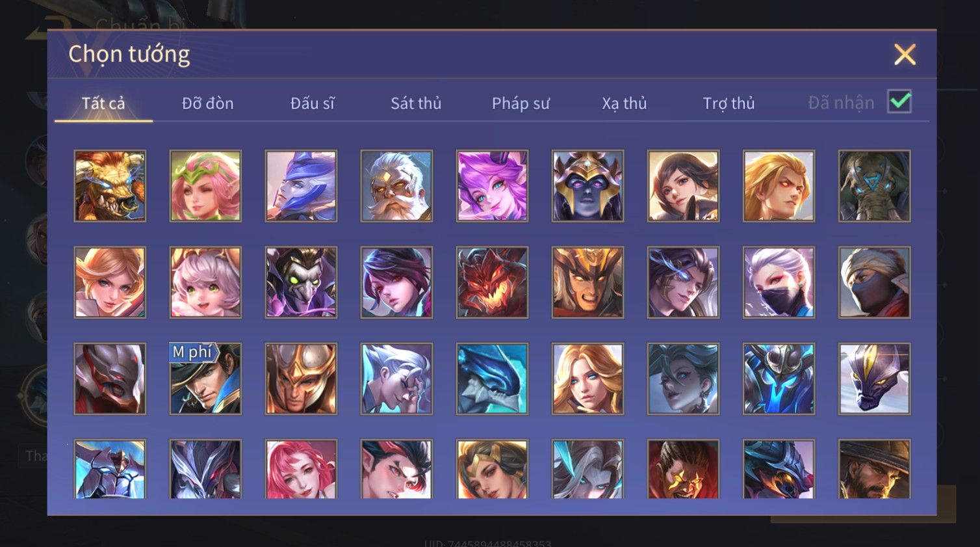This screenshot has width=980, height=547.
Task: Switch to the Đỡ đòn tab
Action: [x=207, y=103]
